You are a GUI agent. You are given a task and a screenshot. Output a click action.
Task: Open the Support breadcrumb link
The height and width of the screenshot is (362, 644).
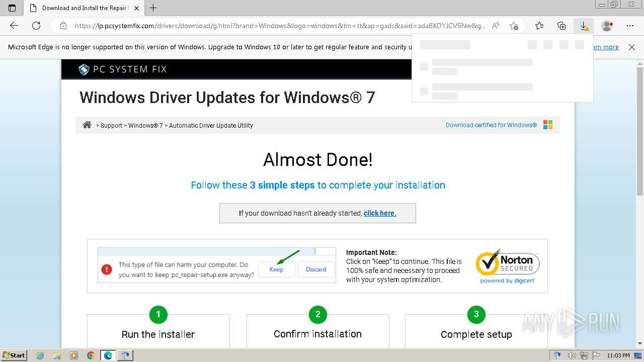pyautogui.click(x=111, y=126)
